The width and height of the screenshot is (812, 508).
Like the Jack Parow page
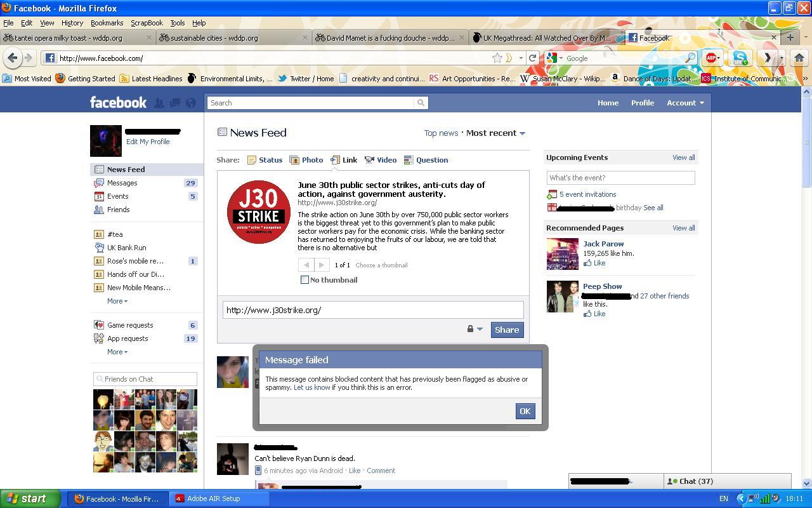(x=595, y=263)
